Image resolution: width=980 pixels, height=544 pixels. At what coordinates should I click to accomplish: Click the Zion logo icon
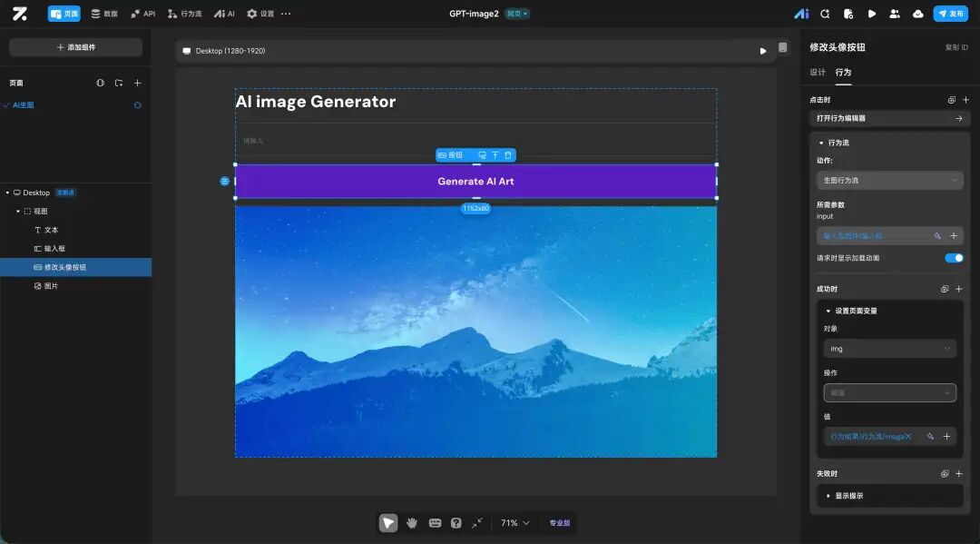pyautogui.click(x=20, y=14)
